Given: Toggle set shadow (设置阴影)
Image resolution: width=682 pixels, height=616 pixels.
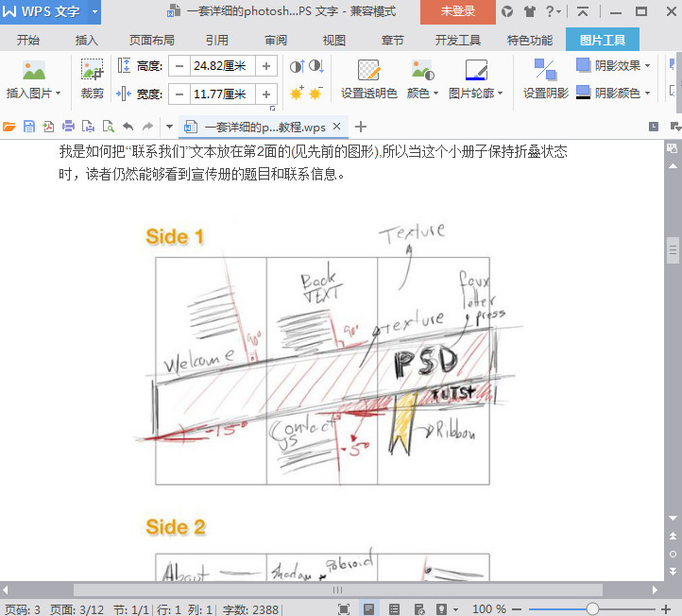Looking at the screenshot, I should tap(545, 78).
